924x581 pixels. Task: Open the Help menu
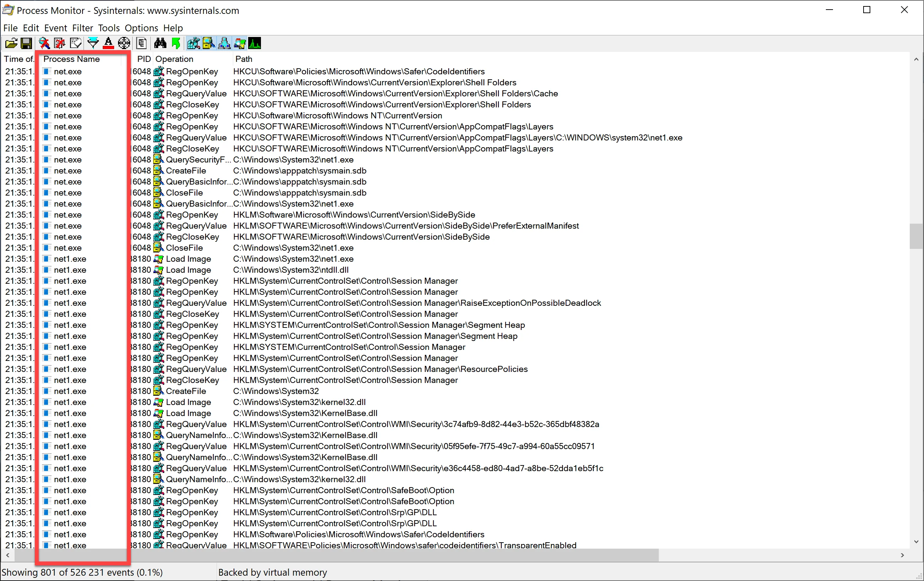(x=173, y=28)
